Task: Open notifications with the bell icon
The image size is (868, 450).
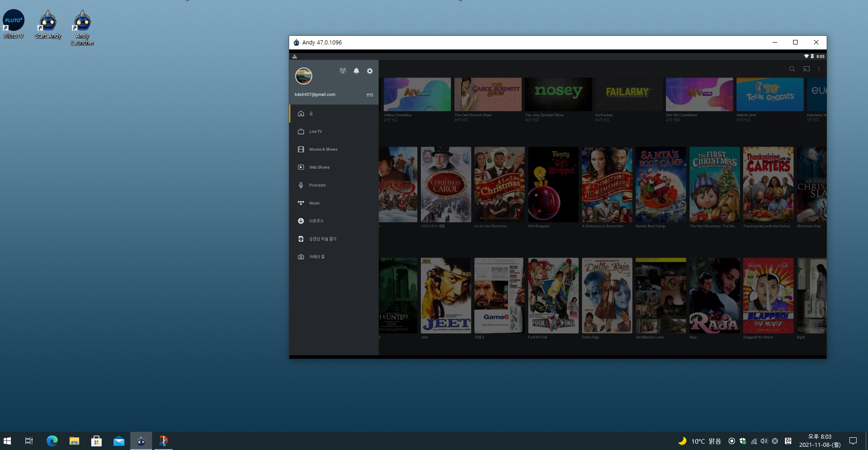Action: point(356,71)
